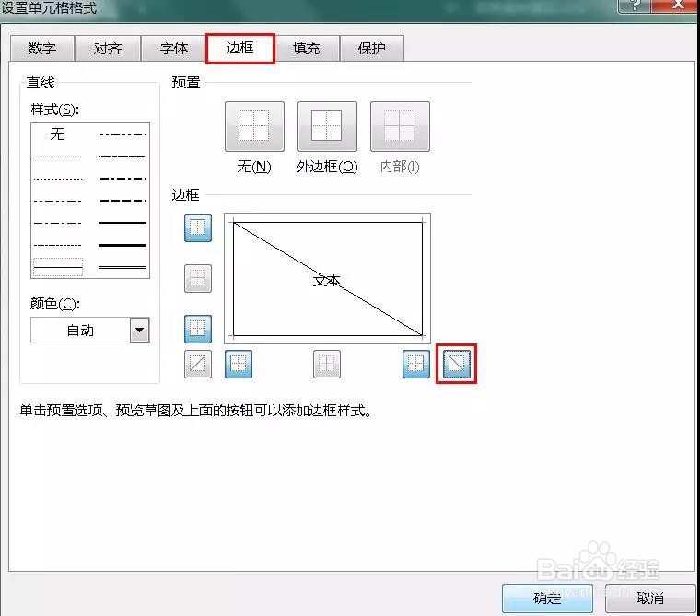Toggle the right border button
The height and width of the screenshot is (616, 700).
tap(416, 364)
